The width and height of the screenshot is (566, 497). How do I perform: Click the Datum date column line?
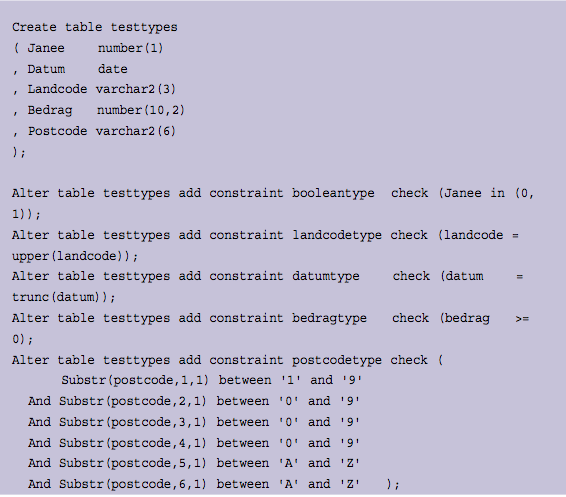click(x=70, y=69)
